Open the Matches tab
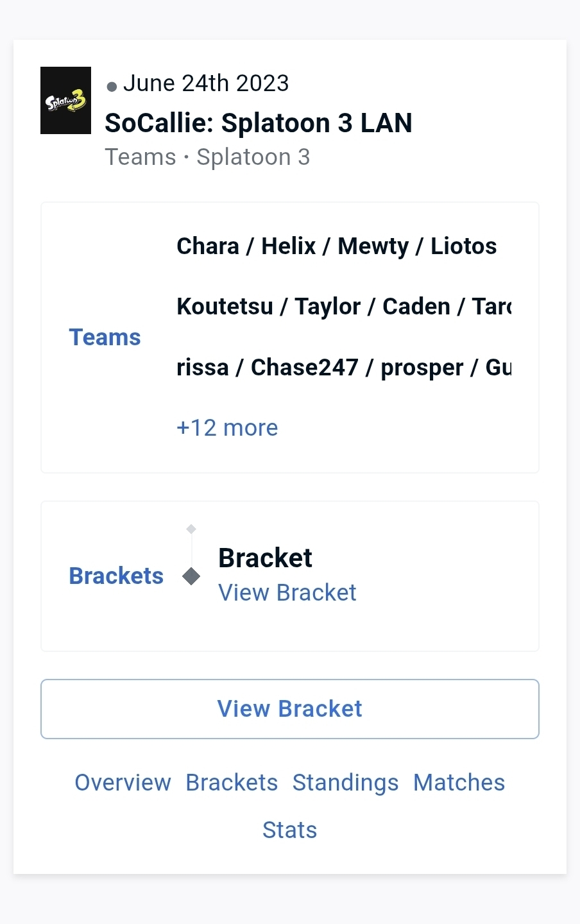Viewport: 580px width, 924px height. (459, 783)
